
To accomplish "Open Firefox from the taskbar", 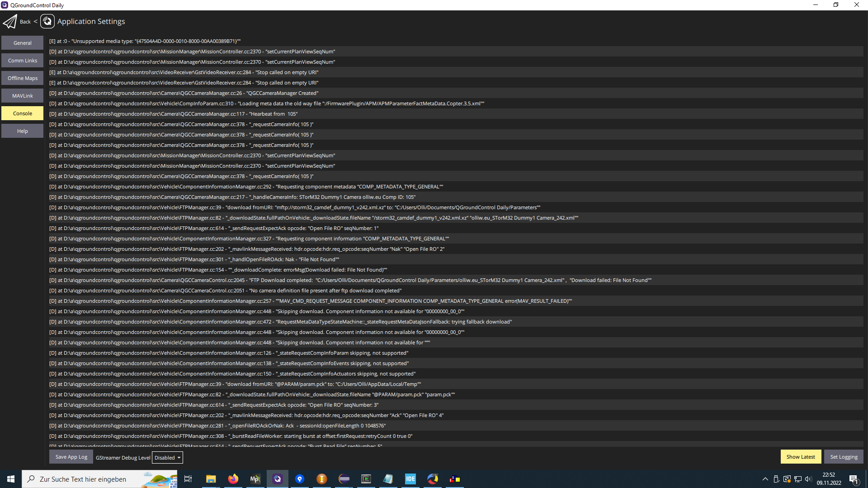I will pos(233,479).
